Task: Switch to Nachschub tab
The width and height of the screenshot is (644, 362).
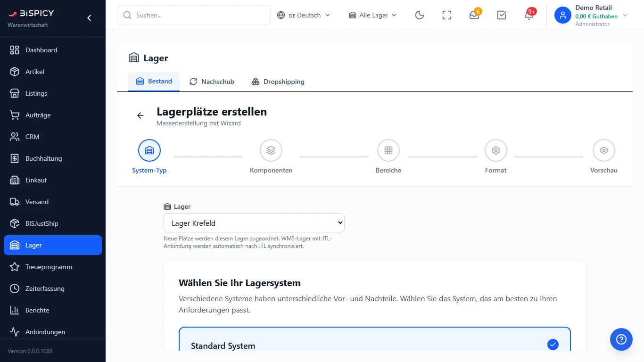Action: (x=212, y=82)
